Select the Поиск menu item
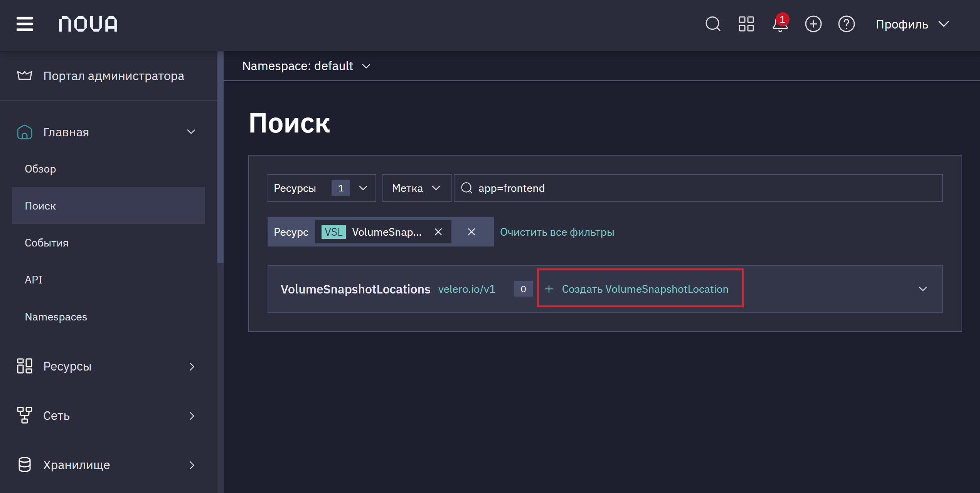Screen dimensions: 980x493 click(109, 206)
